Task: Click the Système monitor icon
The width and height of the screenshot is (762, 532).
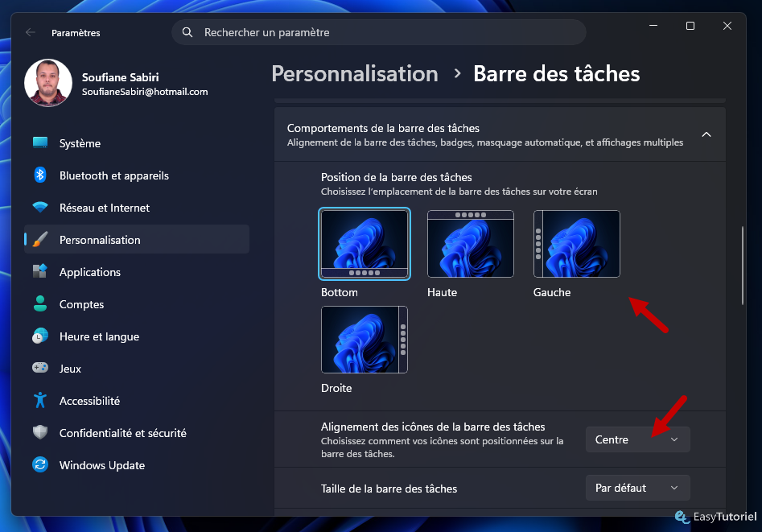Action: tap(40, 142)
